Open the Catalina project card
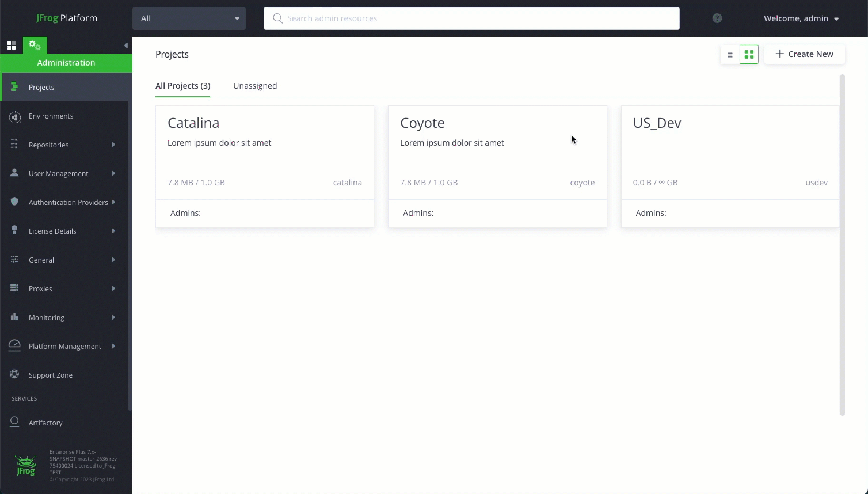868x494 pixels. tap(264, 153)
